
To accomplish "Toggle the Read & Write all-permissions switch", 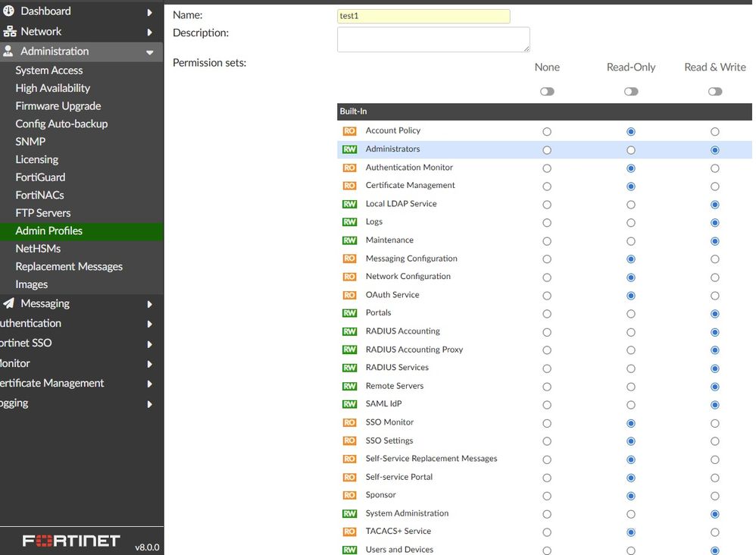I will pyautogui.click(x=714, y=91).
